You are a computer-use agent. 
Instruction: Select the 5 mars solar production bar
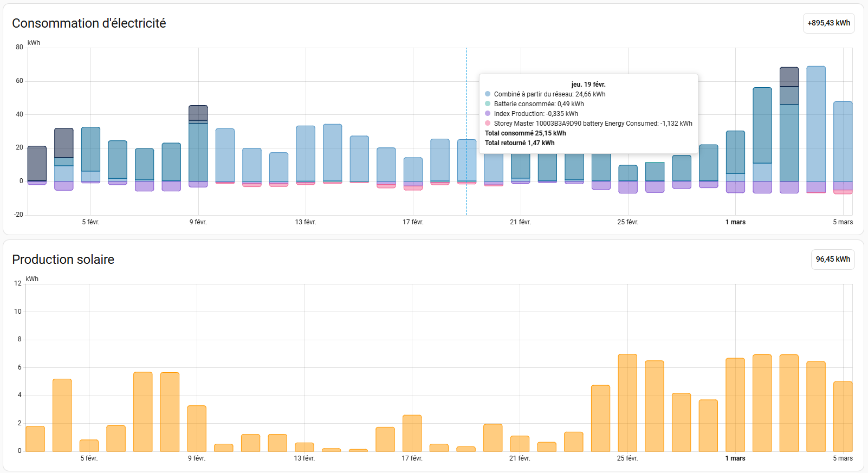point(843,417)
